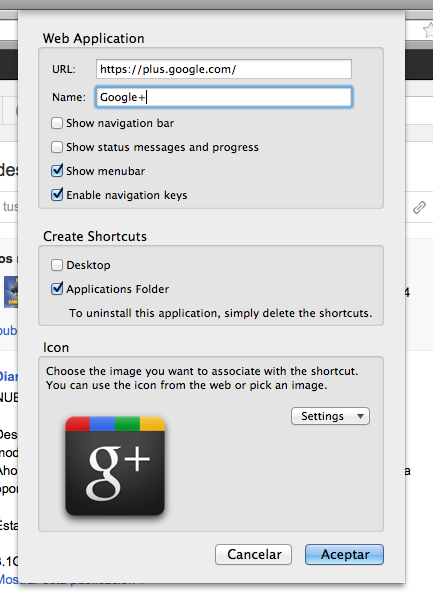Click into the Name text field
This screenshot has width=433, height=597.
pos(224,97)
